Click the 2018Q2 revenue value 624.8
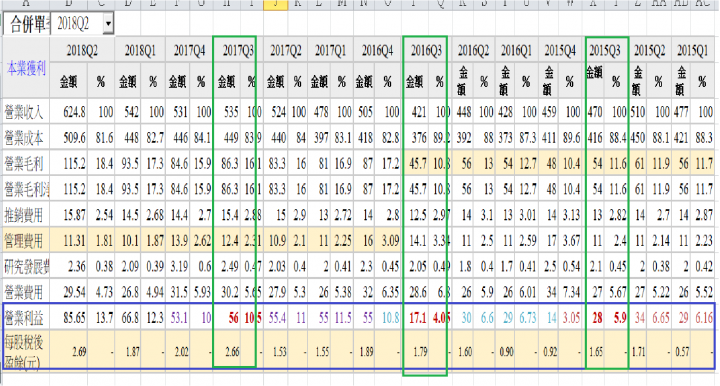The height and width of the screenshot is (386, 720). click(74, 112)
